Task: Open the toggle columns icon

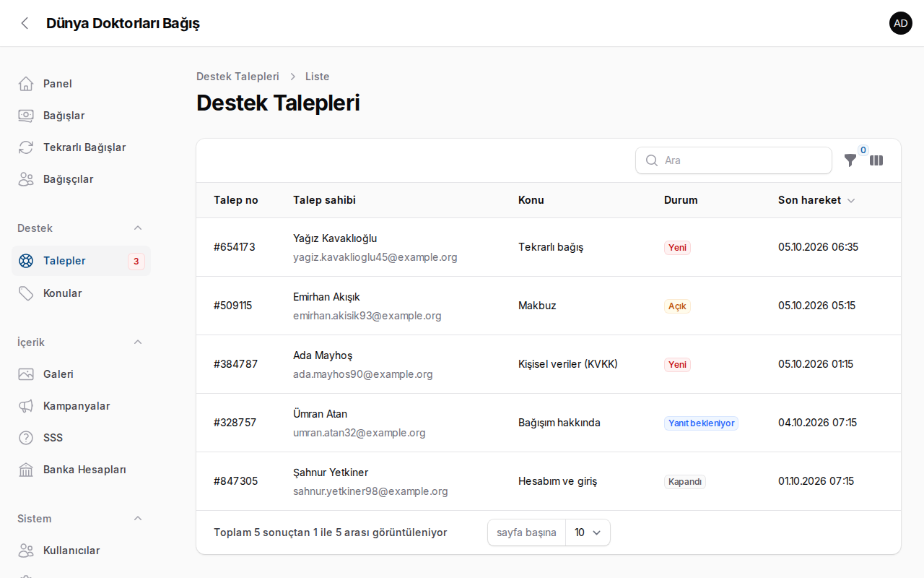Action: (x=876, y=160)
